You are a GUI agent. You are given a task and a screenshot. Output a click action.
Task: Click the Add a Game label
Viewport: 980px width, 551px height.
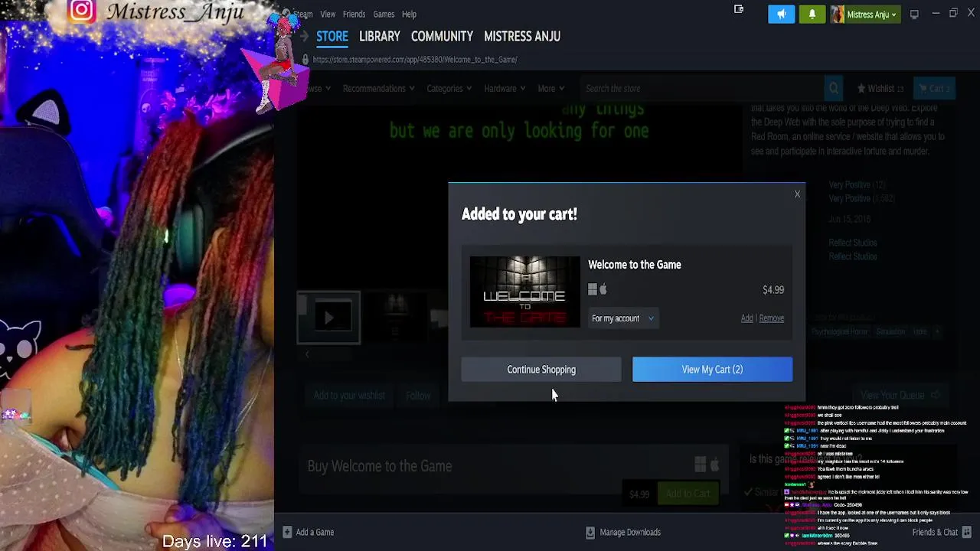(315, 532)
